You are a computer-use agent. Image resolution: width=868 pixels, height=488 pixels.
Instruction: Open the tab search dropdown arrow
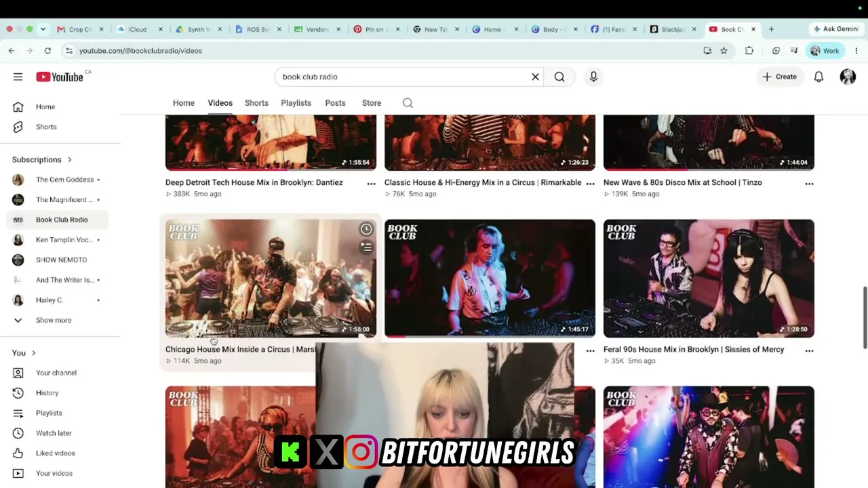43,29
